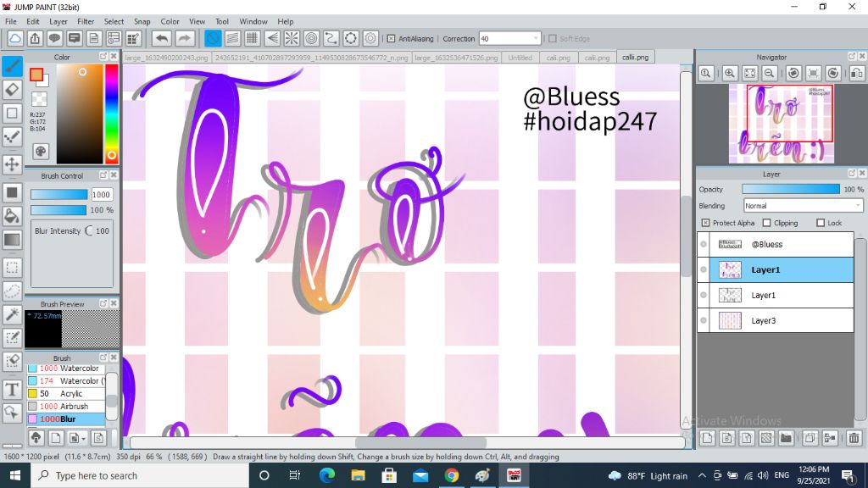Switch to large_1632490200243.png tab
The height and width of the screenshot is (488, 868).
click(x=166, y=58)
